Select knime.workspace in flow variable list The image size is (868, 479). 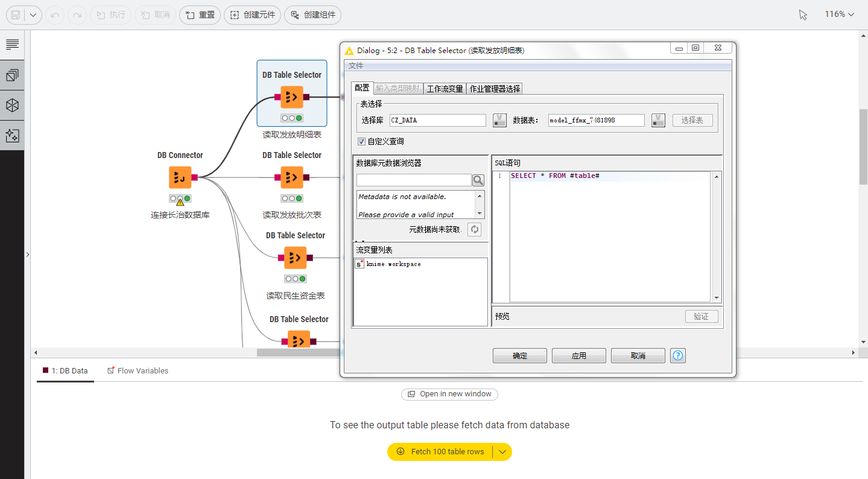(x=393, y=264)
